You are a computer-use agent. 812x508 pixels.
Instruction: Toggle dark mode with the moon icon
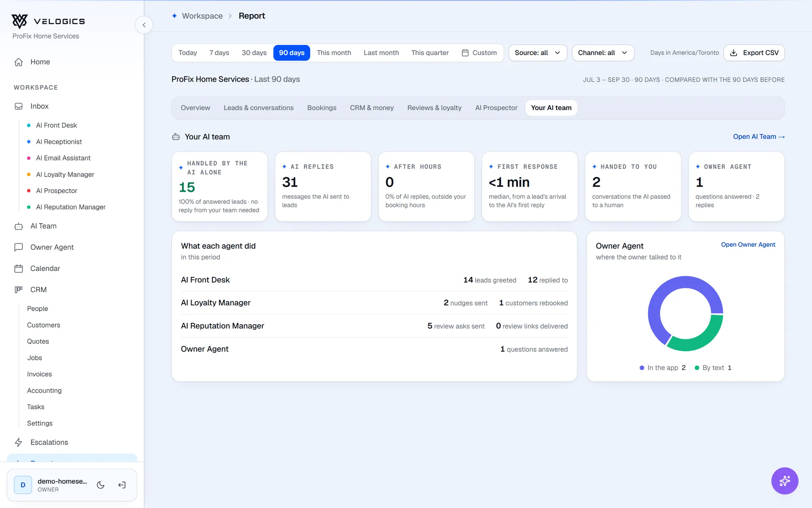[101, 485]
